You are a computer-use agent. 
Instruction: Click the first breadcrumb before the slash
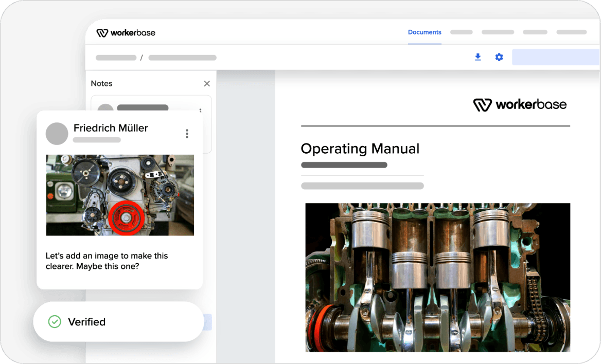tap(116, 58)
